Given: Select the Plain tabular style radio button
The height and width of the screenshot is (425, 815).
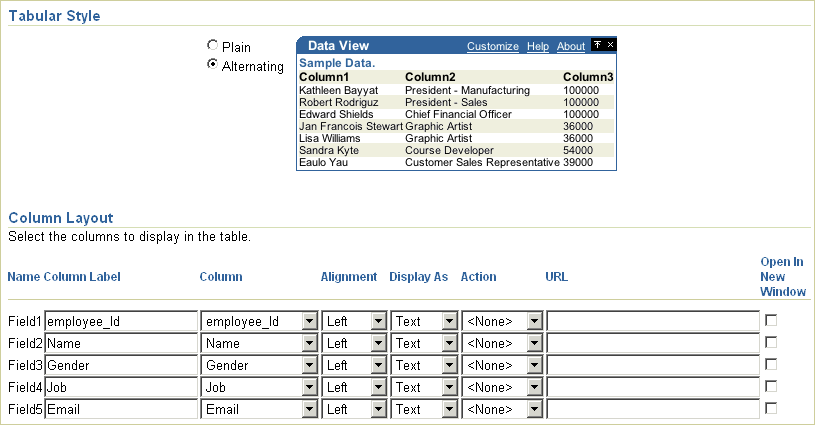Looking at the screenshot, I should 212,46.
